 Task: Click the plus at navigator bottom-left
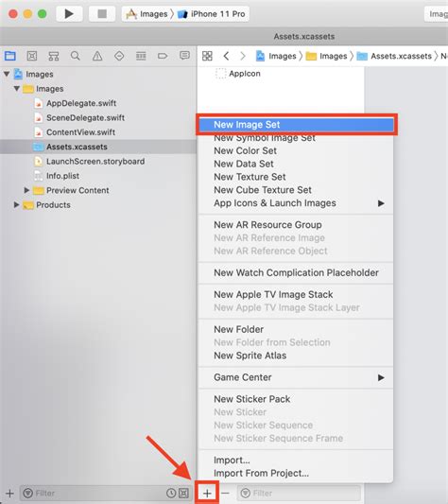coord(10,493)
